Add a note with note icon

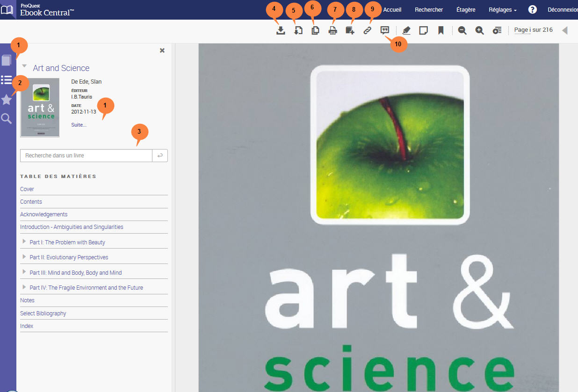pos(424,31)
